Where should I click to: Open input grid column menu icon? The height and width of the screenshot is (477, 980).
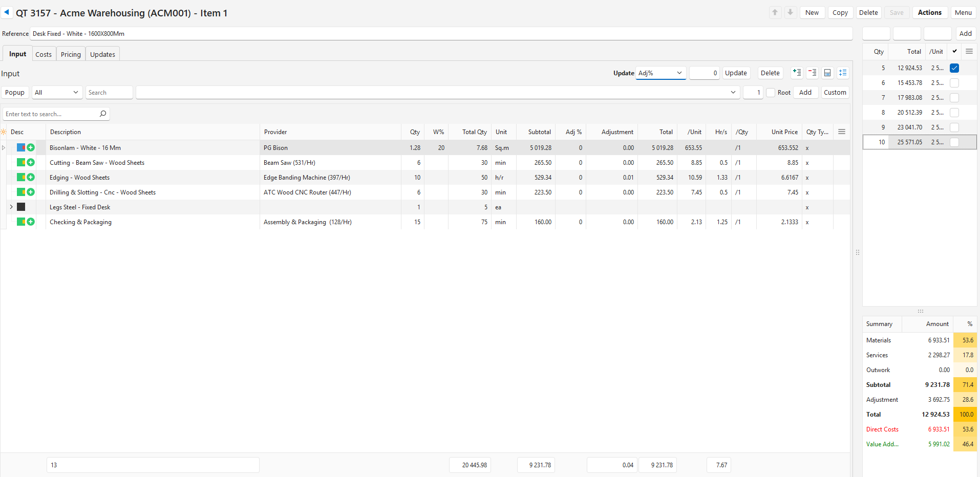[842, 132]
